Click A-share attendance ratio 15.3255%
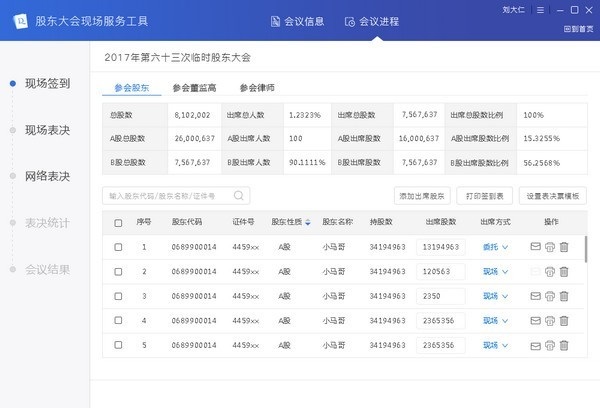The height and width of the screenshot is (408, 600). [x=541, y=139]
